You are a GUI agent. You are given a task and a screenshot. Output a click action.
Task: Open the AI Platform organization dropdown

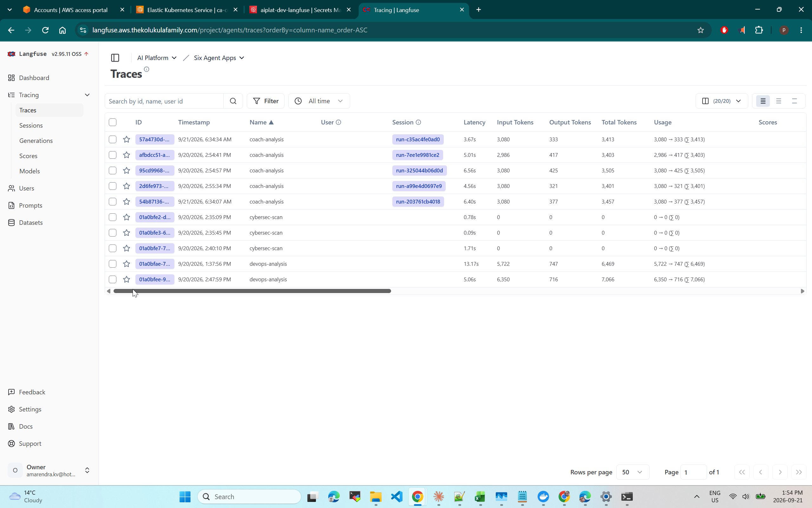click(x=157, y=58)
